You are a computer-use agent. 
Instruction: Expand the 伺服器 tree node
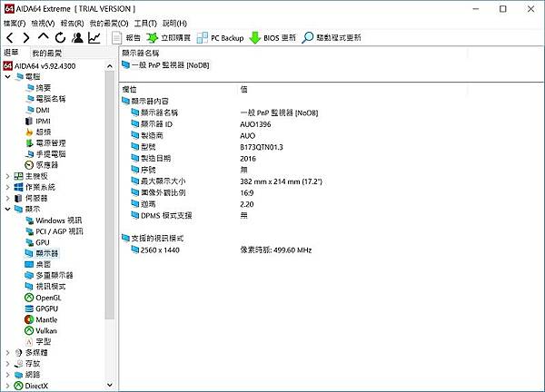7,198
